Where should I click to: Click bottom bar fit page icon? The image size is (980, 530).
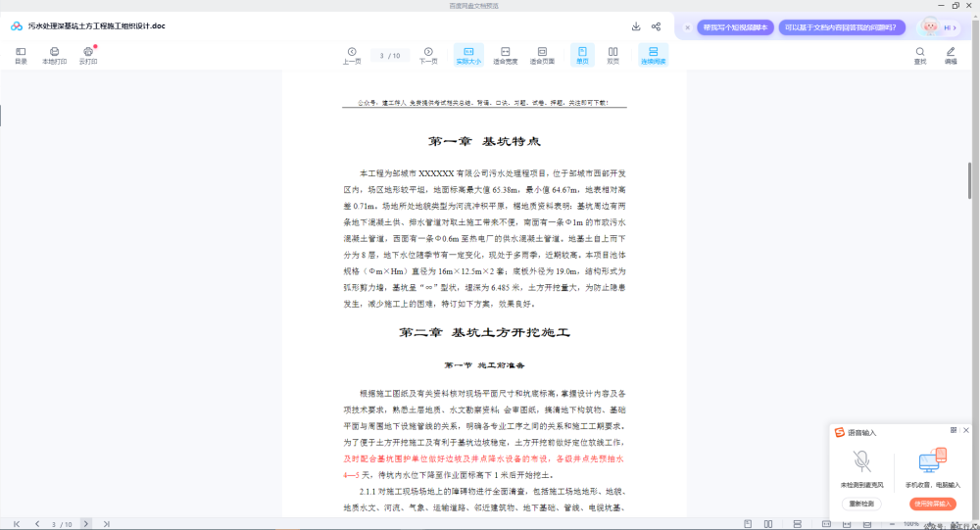pyautogui.click(x=867, y=524)
